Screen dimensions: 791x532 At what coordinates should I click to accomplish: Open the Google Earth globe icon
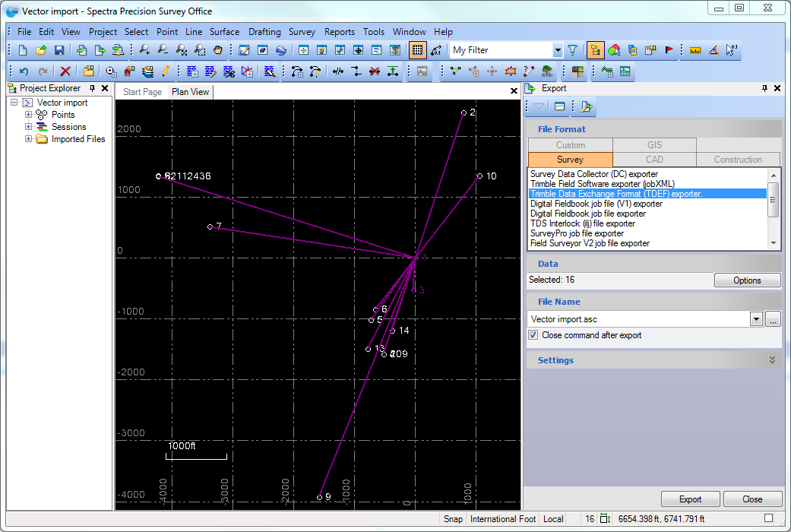point(281,51)
